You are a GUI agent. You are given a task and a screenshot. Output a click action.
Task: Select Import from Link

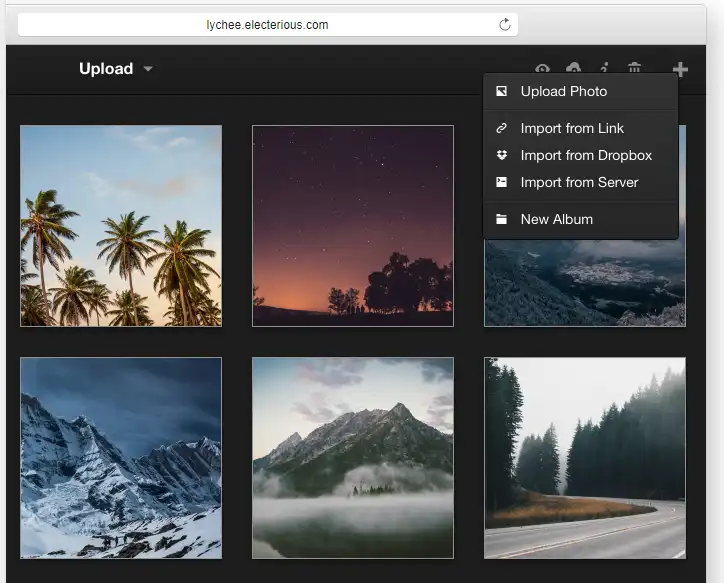[580, 128]
